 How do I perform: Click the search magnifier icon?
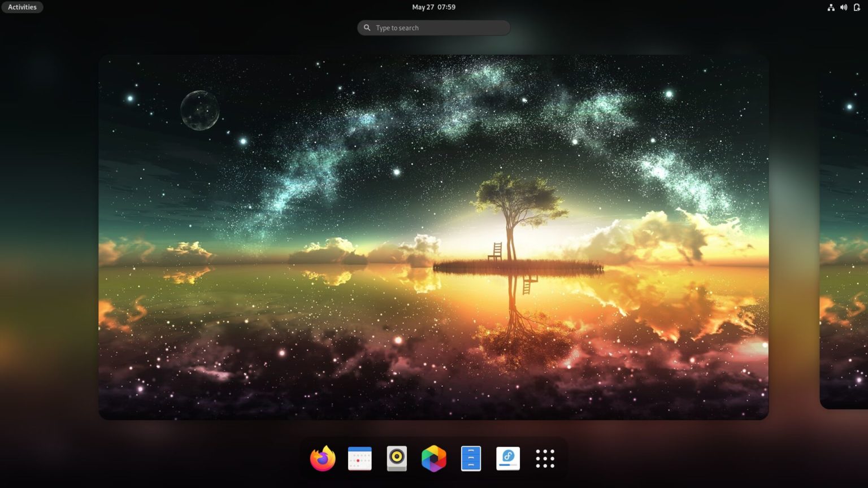pyautogui.click(x=367, y=27)
